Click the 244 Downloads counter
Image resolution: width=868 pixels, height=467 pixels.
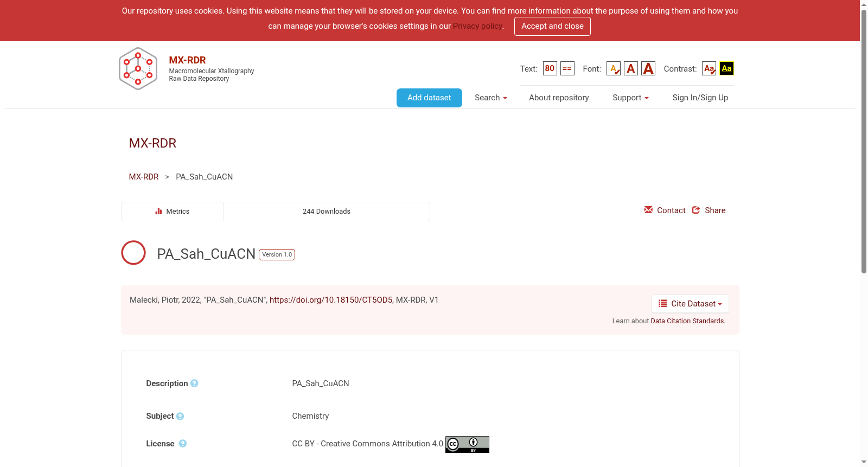click(x=327, y=212)
